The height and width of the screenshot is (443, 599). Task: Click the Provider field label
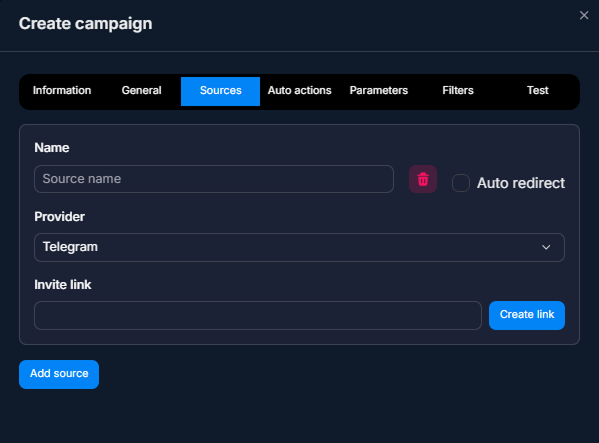pos(60,217)
